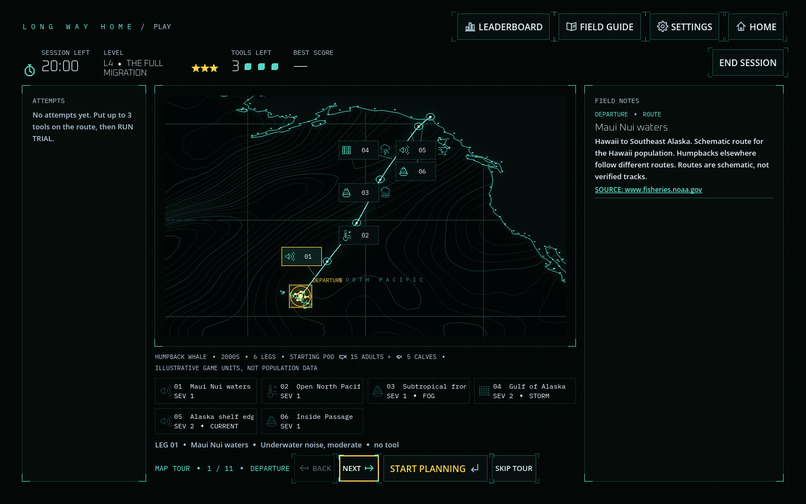Click the highlighted Hawaii departure marker
Image resolution: width=806 pixels, height=504 pixels.
pyautogui.click(x=300, y=296)
